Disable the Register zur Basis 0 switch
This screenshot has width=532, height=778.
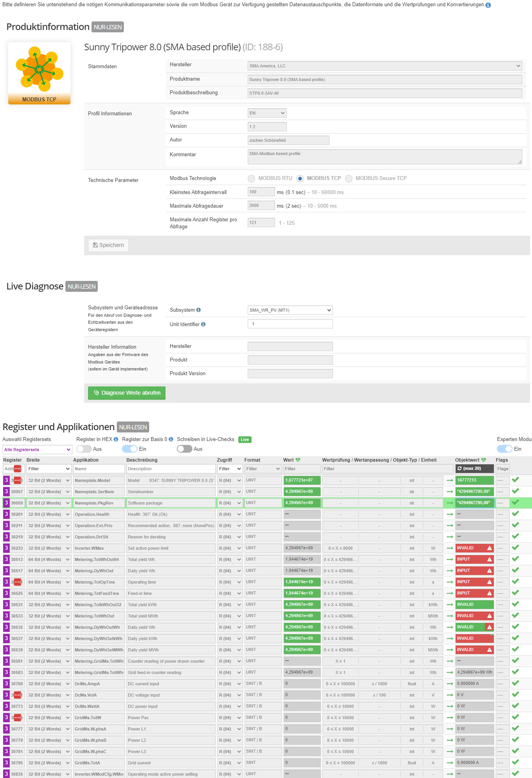point(130,449)
